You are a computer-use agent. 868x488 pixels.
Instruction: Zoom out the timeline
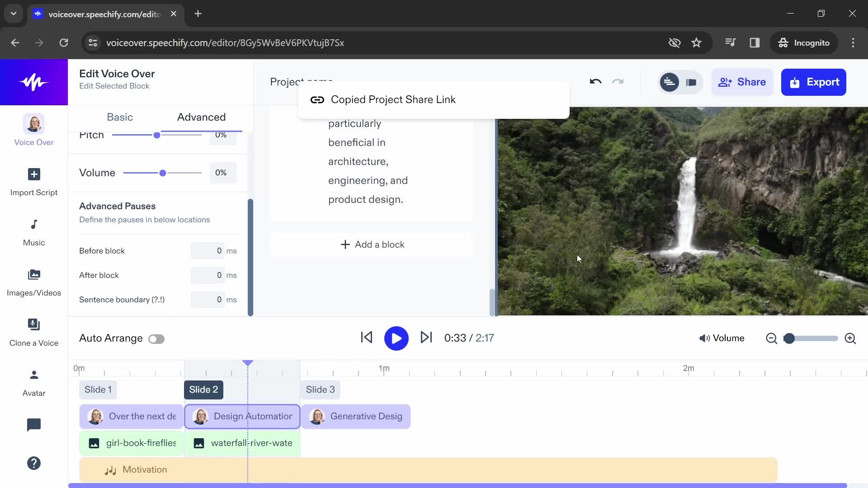[x=772, y=338]
